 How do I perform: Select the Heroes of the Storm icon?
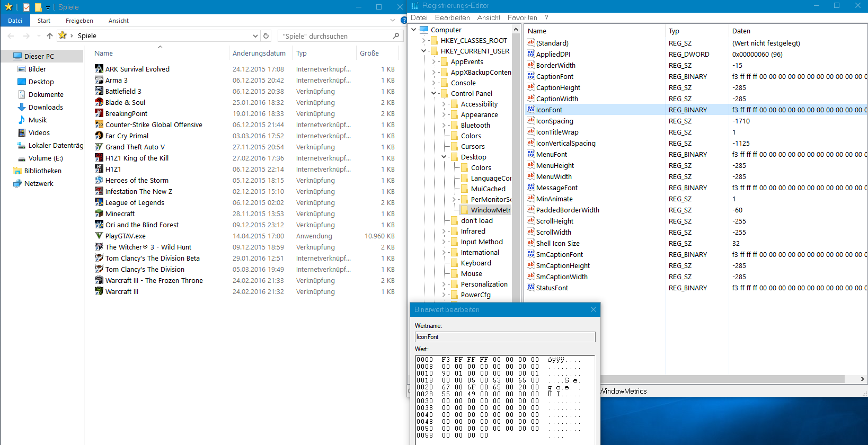coord(99,180)
